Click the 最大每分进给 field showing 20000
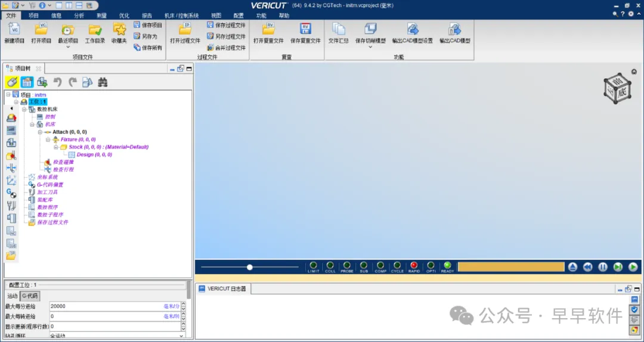Image resolution: width=644 pixels, height=342 pixels. 114,306
